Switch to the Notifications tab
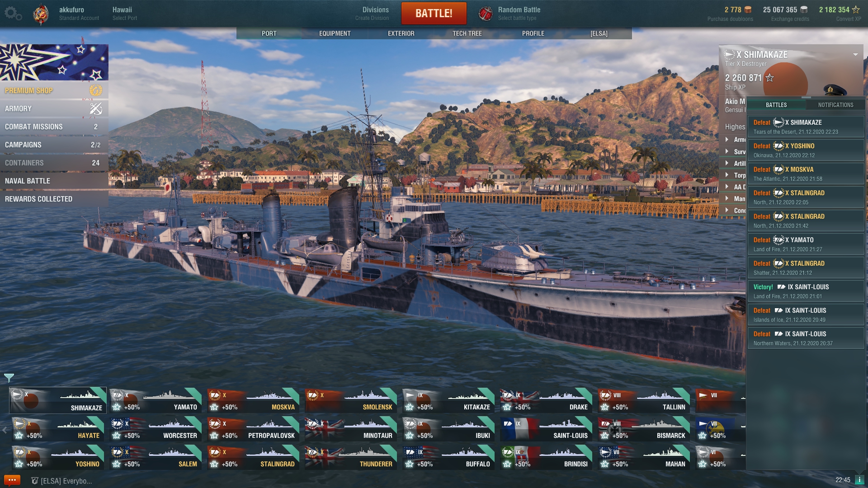Screen dimensions: 868x488 click(x=835, y=105)
